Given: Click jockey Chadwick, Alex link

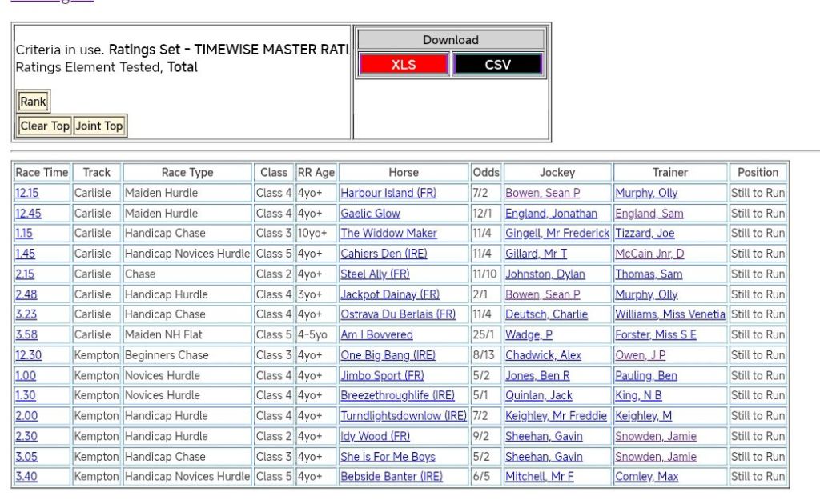Looking at the screenshot, I should (x=543, y=355).
